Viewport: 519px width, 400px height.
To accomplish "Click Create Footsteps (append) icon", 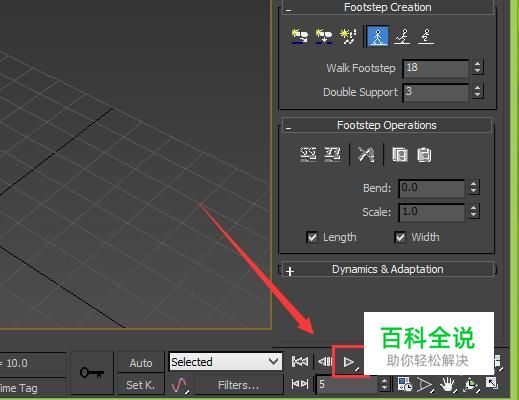I will click(300, 36).
